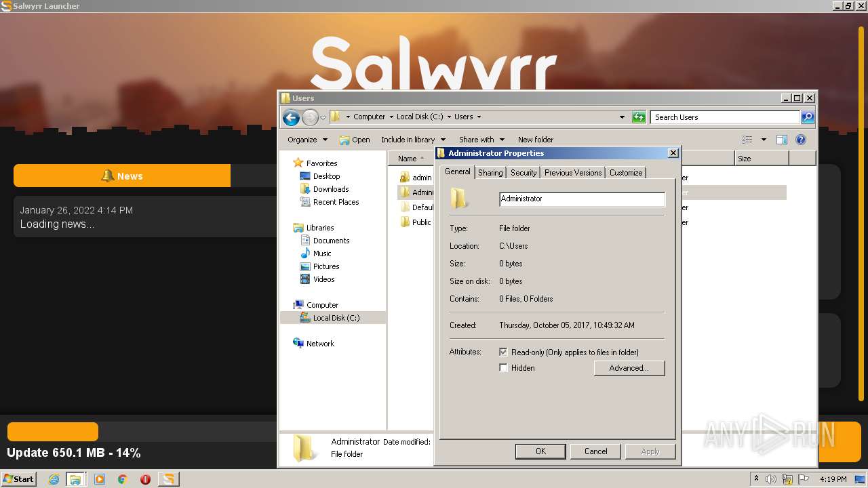868x488 pixels.
Task: Sort by the Size column header
Action: (x=762, y=159)
